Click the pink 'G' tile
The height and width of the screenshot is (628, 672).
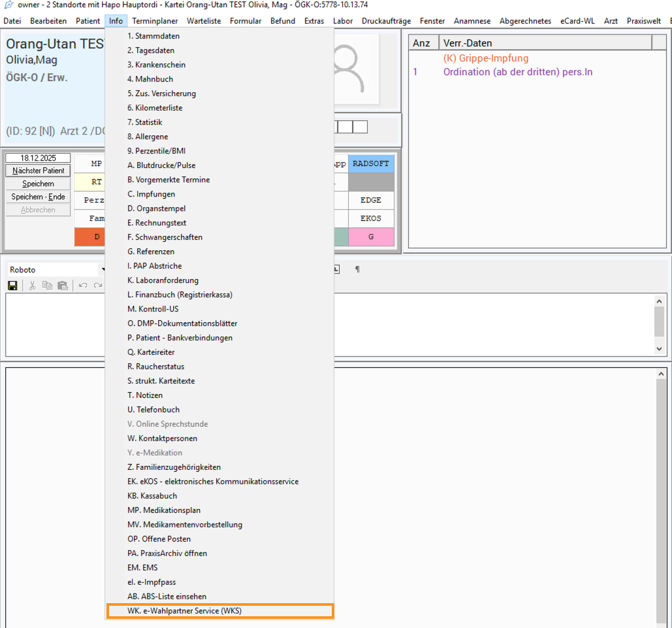coord(371,237)
